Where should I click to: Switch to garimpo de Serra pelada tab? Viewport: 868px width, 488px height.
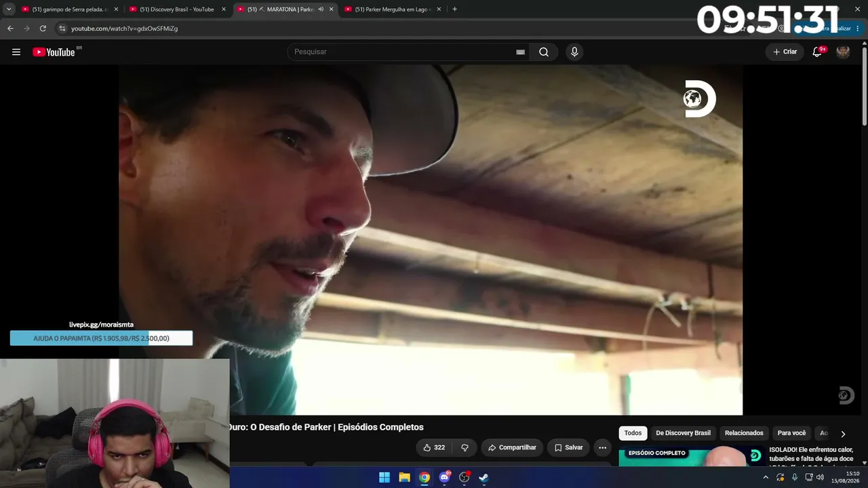70,9
